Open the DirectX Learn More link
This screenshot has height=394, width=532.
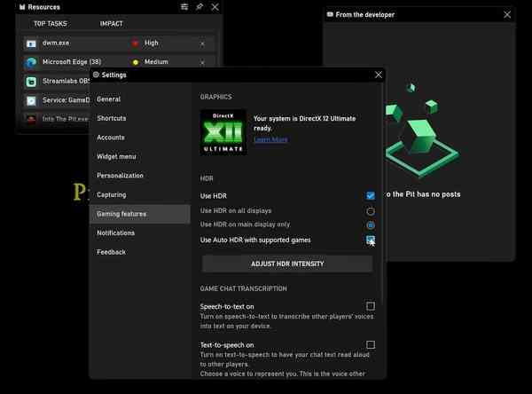(x=270, y=139)
